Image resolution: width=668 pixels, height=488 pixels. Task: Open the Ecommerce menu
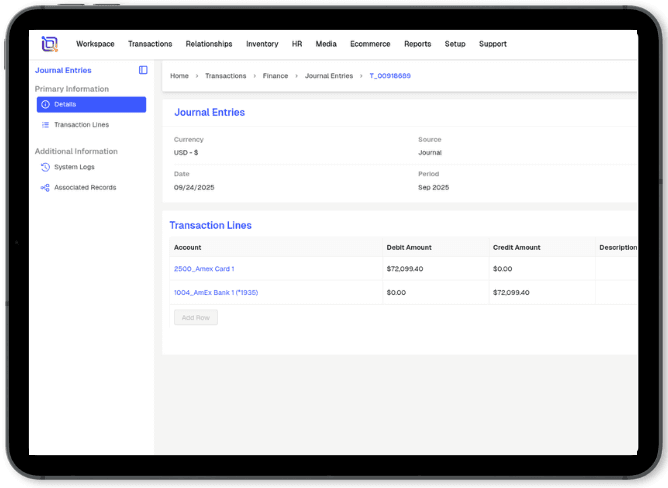point(370,44)
